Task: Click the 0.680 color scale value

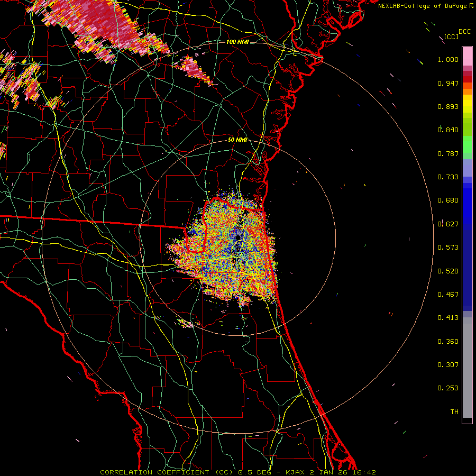Action: (x=448, y=200)
